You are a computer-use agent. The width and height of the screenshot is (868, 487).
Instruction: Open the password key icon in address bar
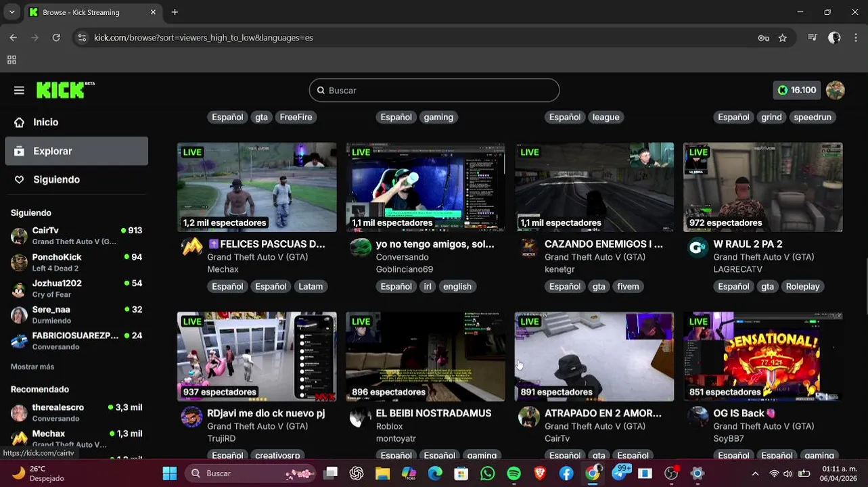[764, 38]
